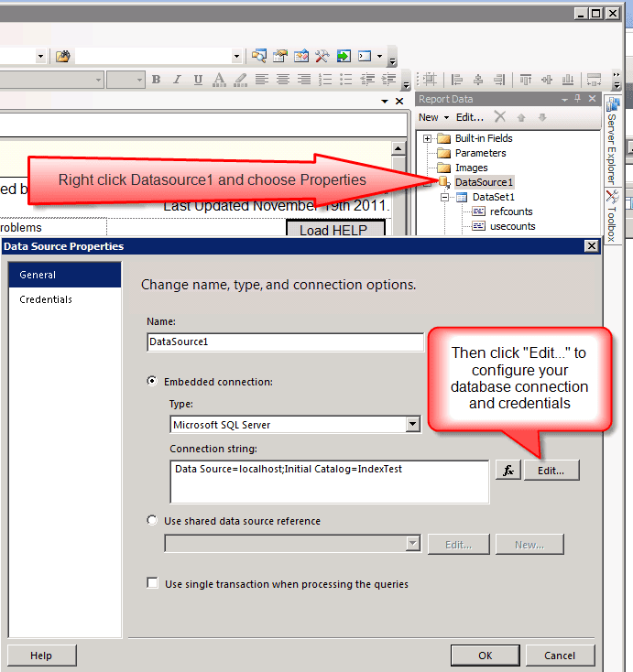Toggle Underline formatting
The image size is (633, 672).
tap(198, 80)
